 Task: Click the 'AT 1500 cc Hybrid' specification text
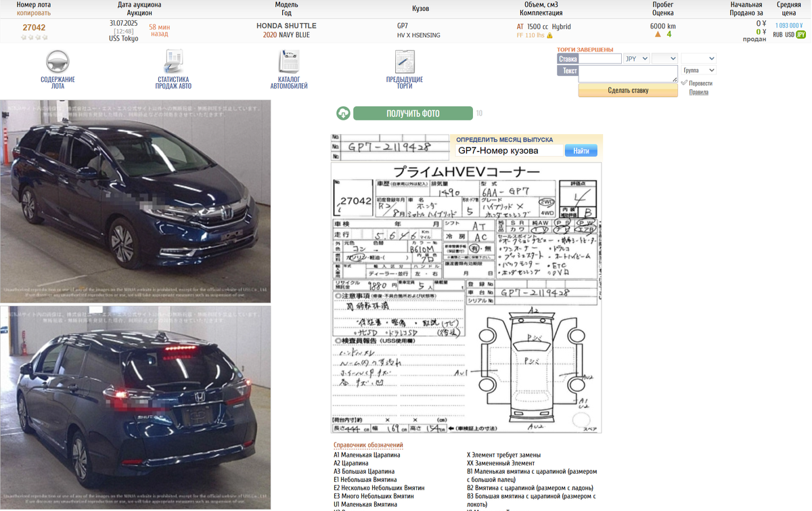click(544, 26)
